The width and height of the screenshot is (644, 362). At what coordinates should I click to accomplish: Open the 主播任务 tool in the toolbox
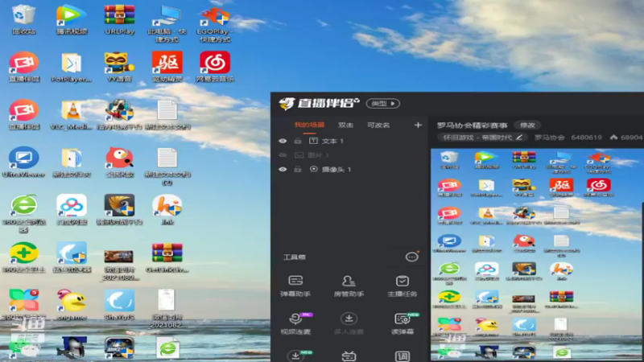click(402, 286)
